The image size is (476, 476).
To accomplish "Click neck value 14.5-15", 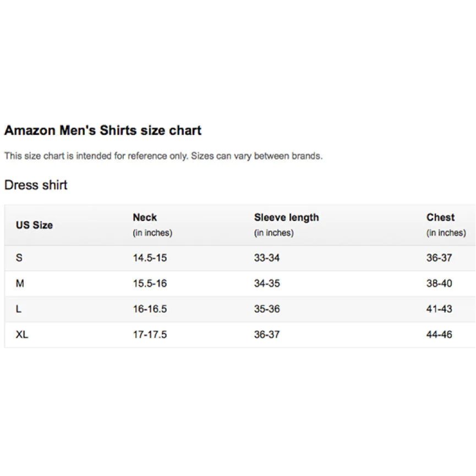I will coord(150,258).
